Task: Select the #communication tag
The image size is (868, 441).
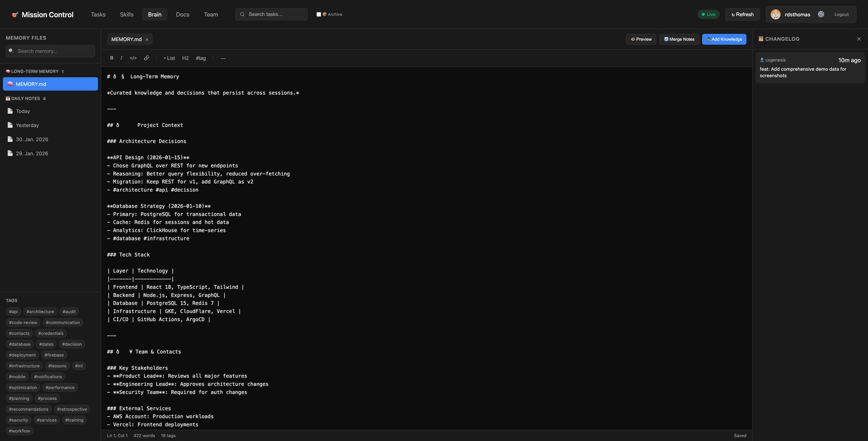Action: coord(63,322)
